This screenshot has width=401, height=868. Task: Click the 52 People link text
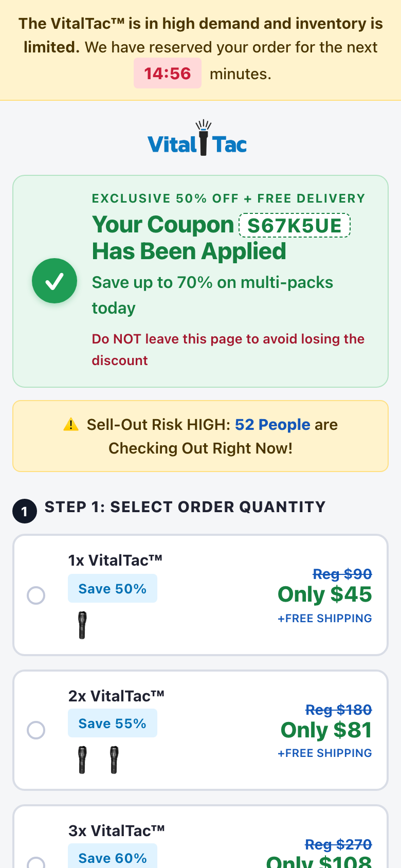[272, 425]
